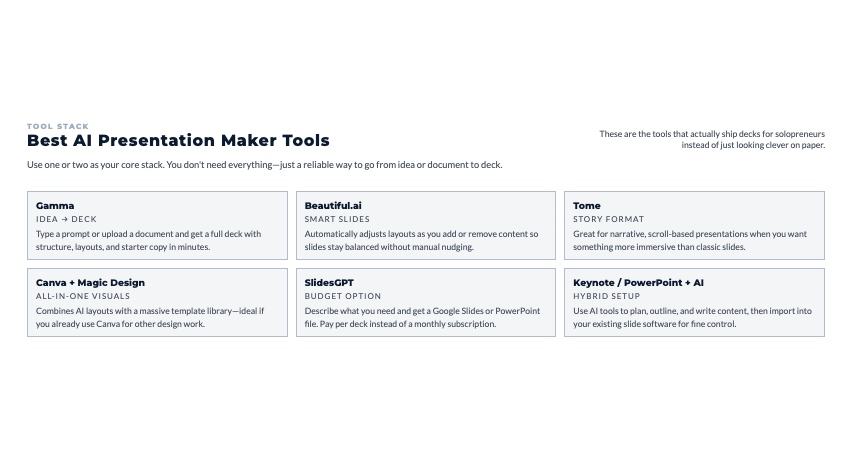
Task: Click the subtitle starting 'Use one or two'
Action: coord(264,165)
